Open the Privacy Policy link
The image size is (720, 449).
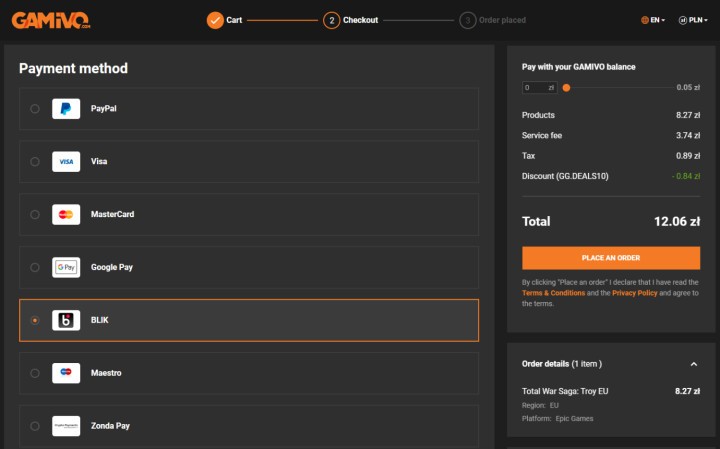635,293
